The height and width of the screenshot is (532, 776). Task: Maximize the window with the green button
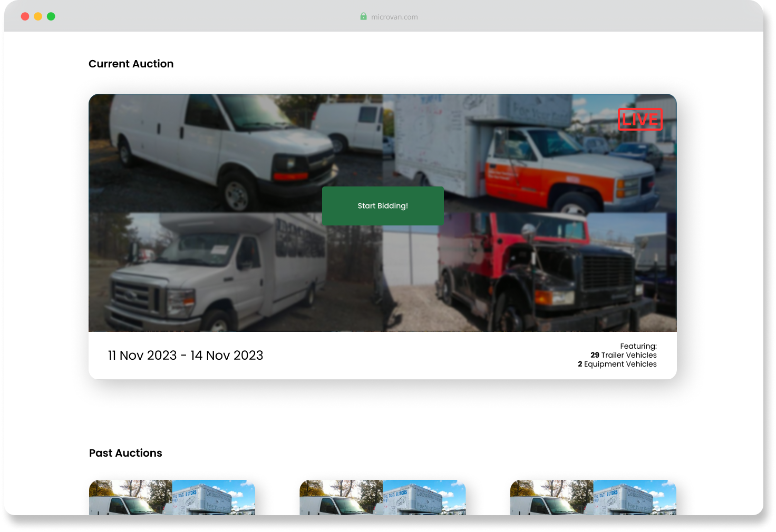tap(51, 16)
